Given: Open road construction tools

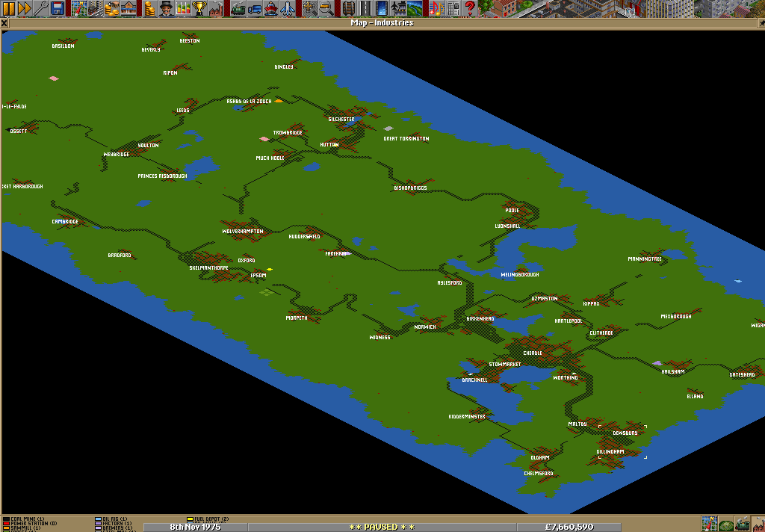Looking at the screenshot, I should pyautogui.click(x=365, y=8).
